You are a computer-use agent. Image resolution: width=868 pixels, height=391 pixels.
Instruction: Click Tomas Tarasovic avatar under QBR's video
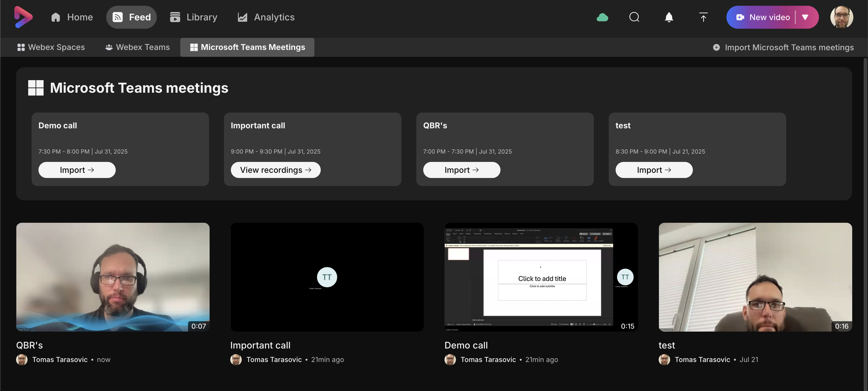[x=22, y=360]
